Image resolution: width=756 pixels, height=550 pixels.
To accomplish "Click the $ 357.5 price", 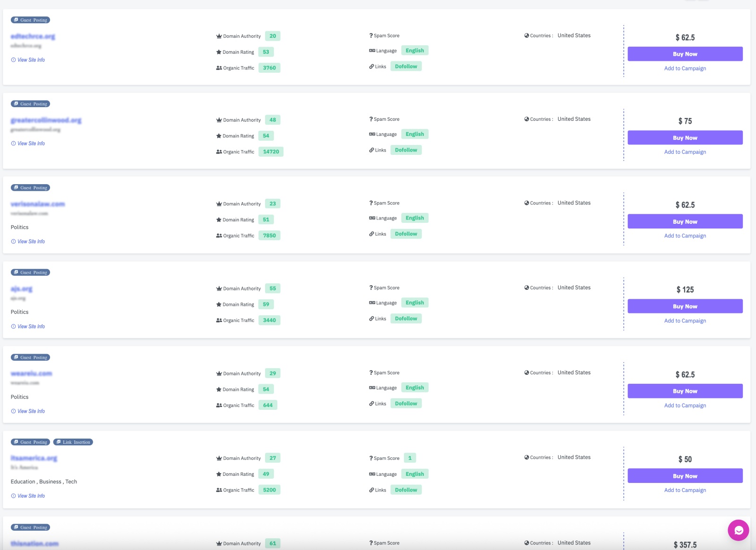I will coord(685,545).
